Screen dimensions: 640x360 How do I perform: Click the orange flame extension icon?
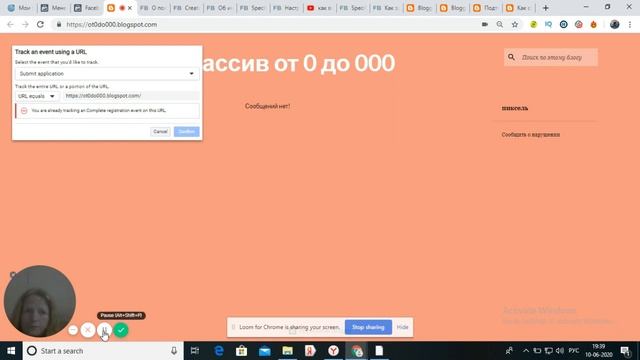click(x=593, y=24)
